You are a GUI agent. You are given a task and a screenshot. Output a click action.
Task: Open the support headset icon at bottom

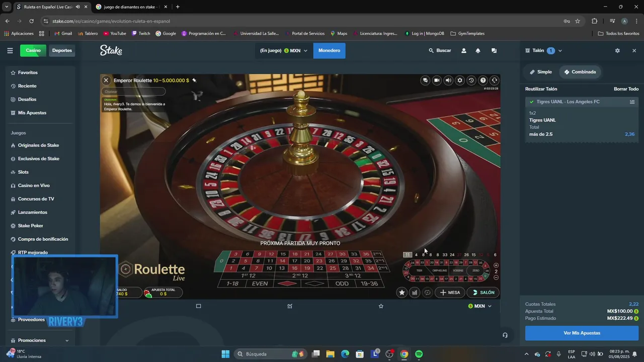click(x=505, y=335)
